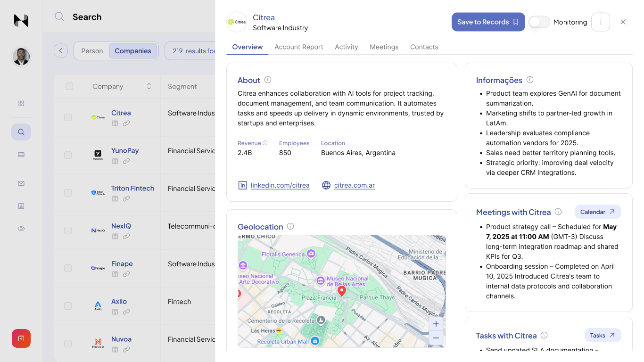Click the eye icon in sidebar
This screenshot has width=644, height=362.
[21, 229]
